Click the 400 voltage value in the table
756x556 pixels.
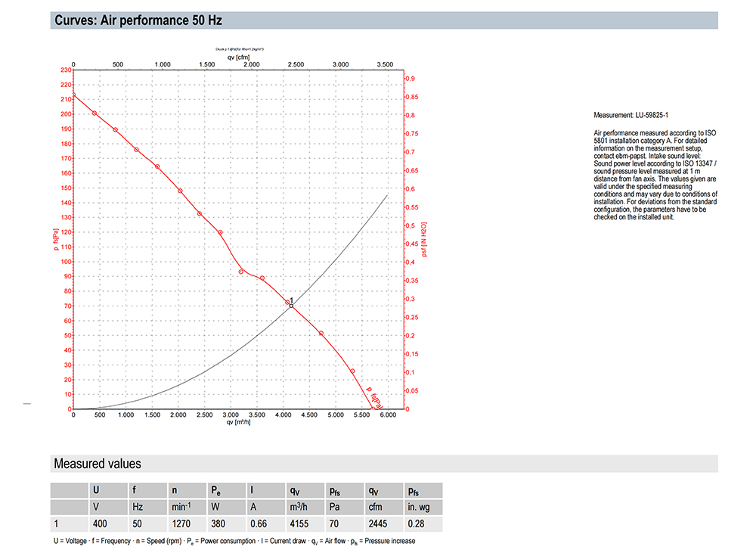click(99, 523)
